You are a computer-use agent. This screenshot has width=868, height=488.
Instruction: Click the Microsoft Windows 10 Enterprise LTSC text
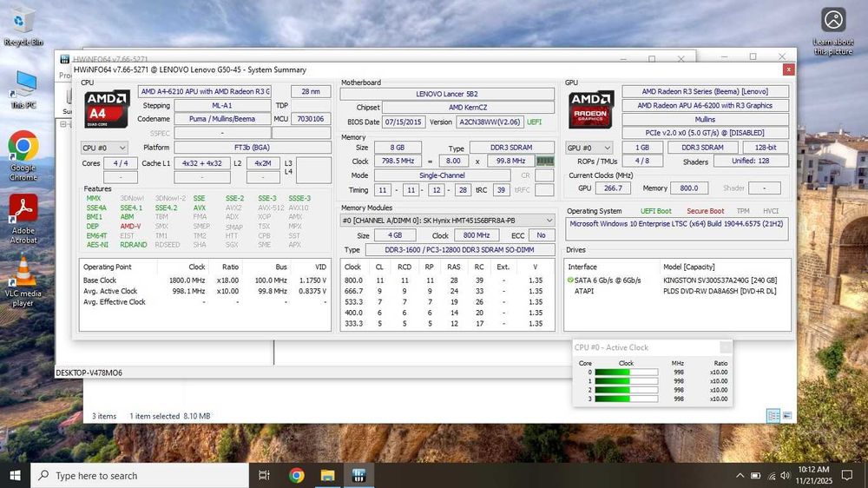pos(676,224)
